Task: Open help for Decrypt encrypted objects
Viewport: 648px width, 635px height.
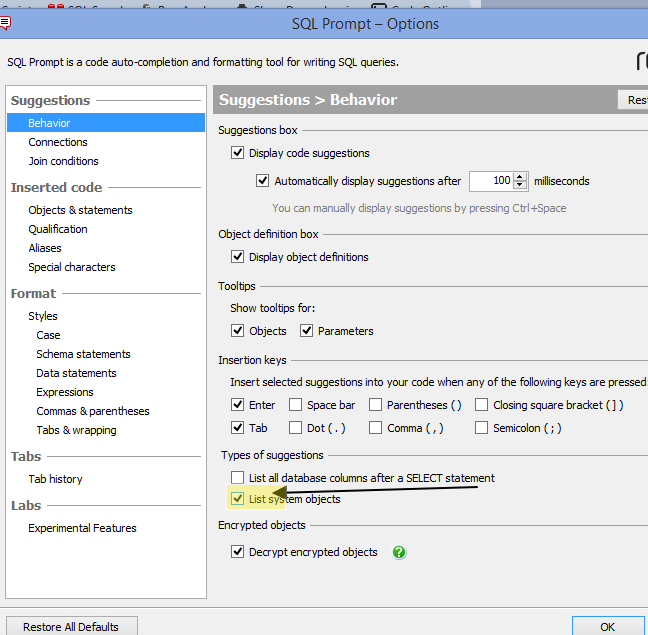Action: tap(399, 552)
